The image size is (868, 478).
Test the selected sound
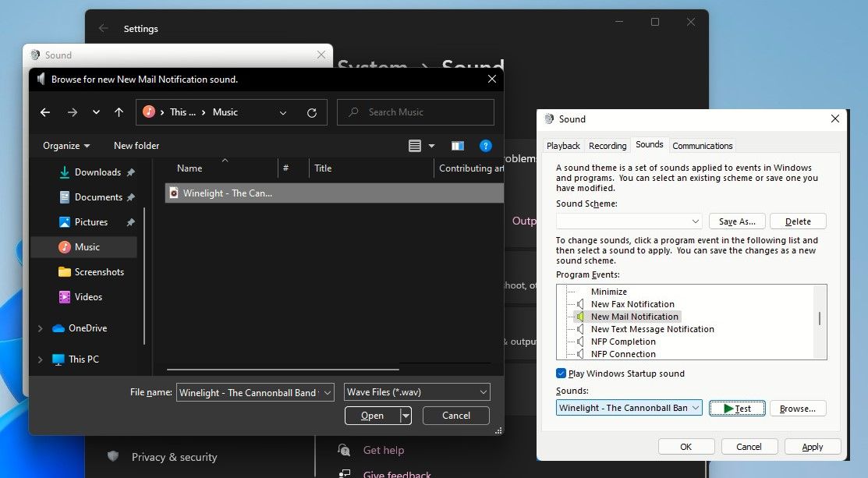737,409
